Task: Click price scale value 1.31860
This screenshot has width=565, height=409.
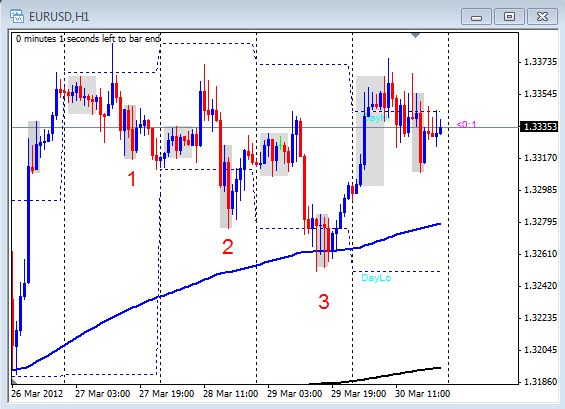Action: coord(540,381)
